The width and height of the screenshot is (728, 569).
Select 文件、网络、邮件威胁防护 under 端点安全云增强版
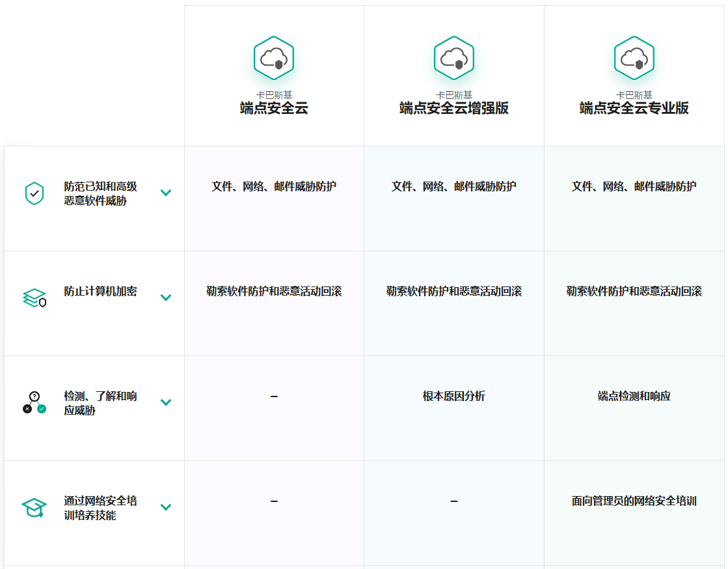click(x=454, y=187)
